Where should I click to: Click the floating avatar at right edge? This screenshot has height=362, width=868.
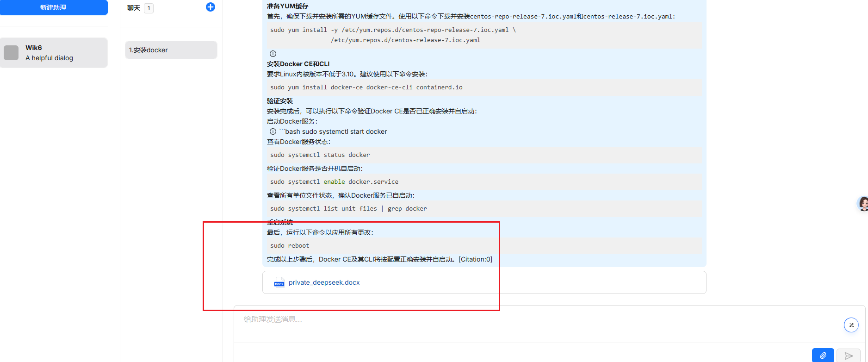point(863,204)
